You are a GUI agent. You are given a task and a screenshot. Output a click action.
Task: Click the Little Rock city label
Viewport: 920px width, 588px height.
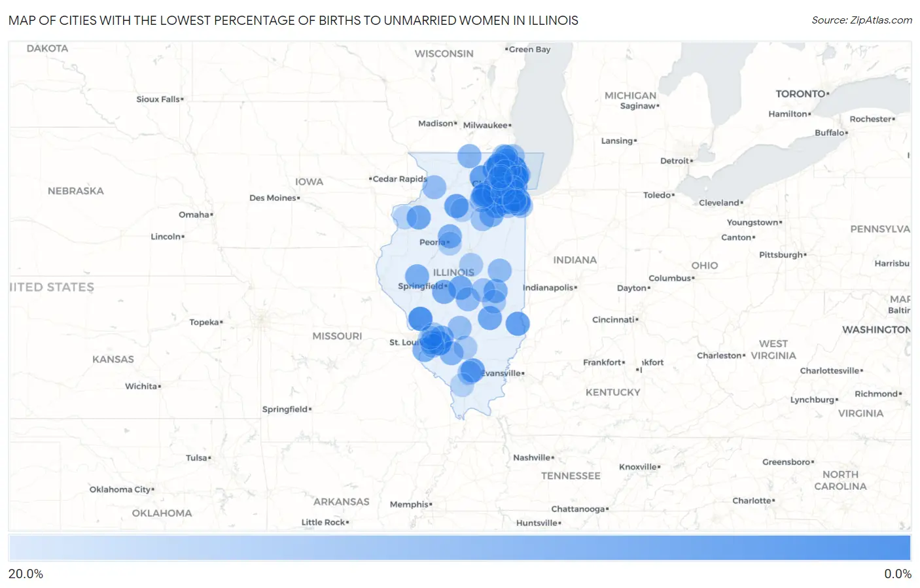coord(325,522)
